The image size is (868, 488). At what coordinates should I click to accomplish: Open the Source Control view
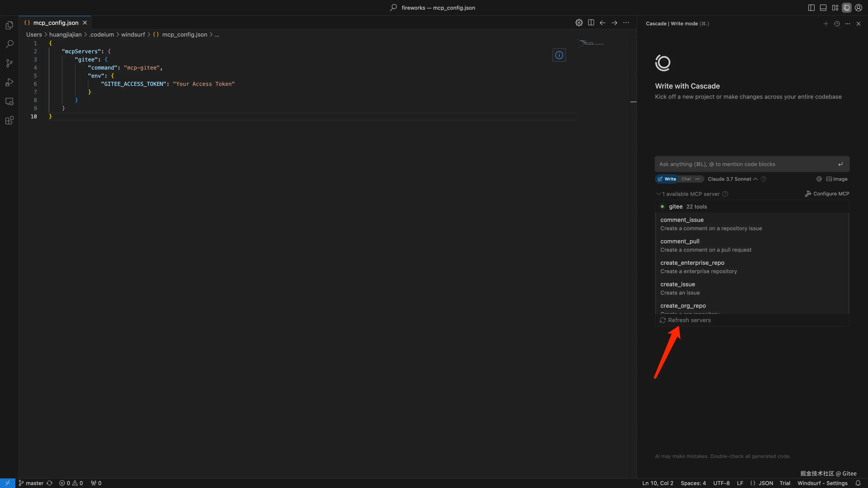click(9, 63)
